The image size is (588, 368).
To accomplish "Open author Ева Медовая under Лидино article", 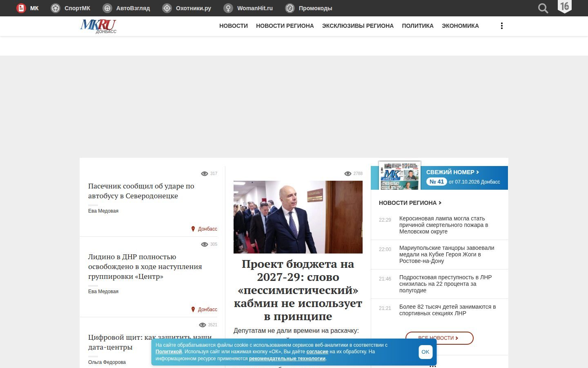I will coord(103,292).
